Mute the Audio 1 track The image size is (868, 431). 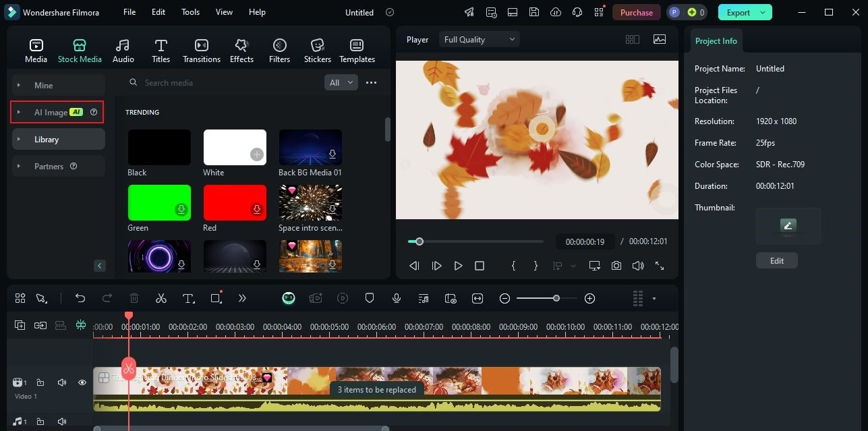tap(61, 422)
